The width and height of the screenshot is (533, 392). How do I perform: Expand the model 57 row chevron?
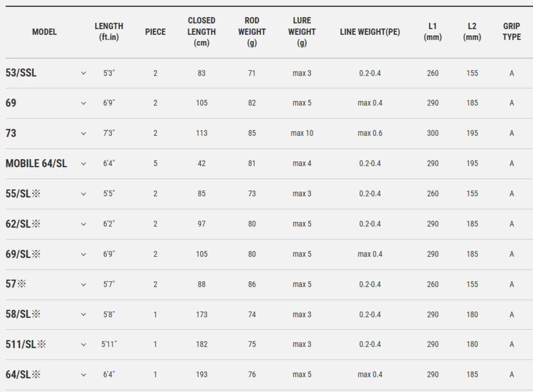coord(83,284)
